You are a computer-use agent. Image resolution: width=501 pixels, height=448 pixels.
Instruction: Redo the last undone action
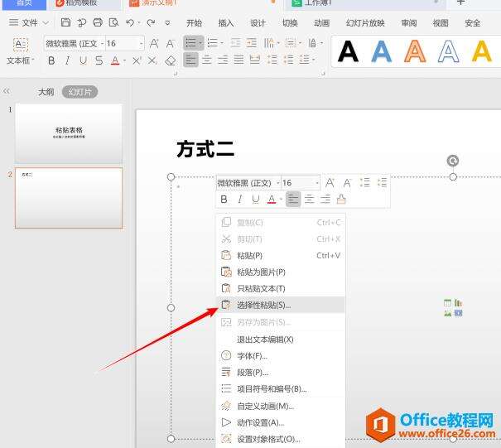(151, 22)
